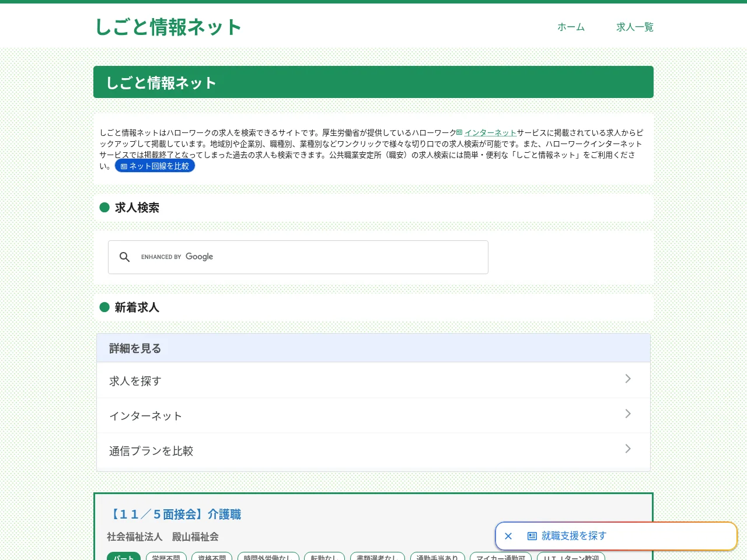Click the ad icon beside 就職支援を探す
The image size is (747, 560).
532,536
